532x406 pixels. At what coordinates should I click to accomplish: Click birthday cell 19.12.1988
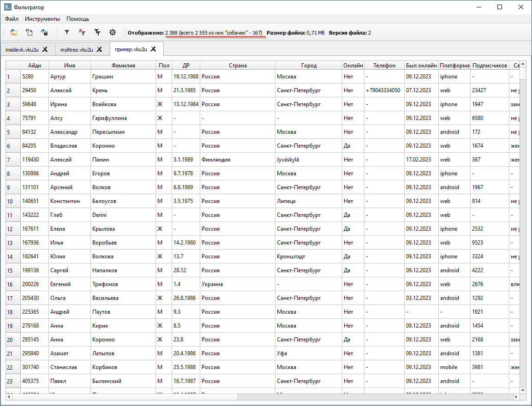[x=186, y=77]
